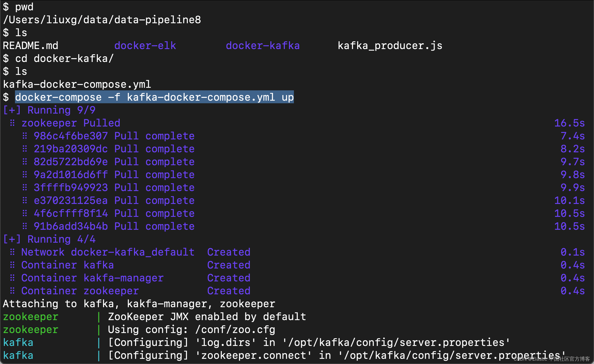
Task: Click layer 986c4f6be307 Pull complete
Action: click(x=114, y=136)
